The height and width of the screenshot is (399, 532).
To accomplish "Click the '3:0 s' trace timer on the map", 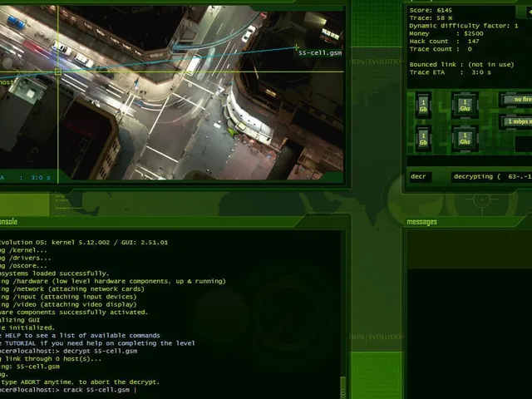I will point(41,178).
